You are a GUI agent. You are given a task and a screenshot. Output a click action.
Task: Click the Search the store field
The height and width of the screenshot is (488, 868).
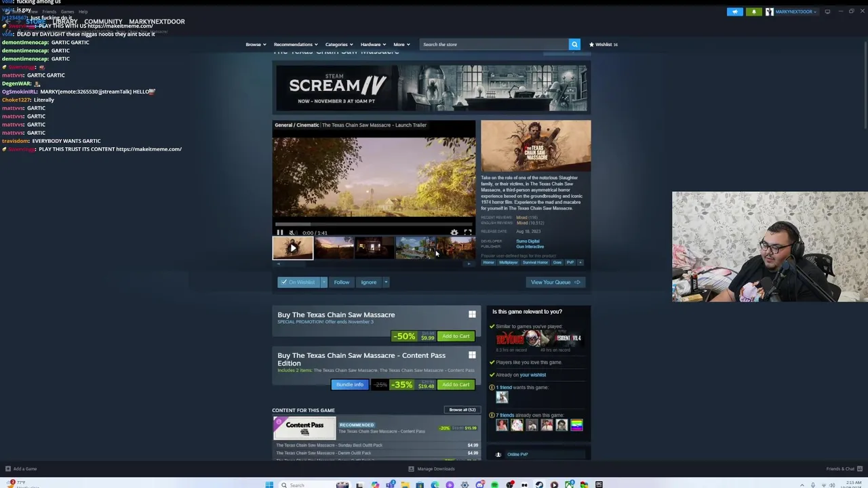(x=494, y=44)
